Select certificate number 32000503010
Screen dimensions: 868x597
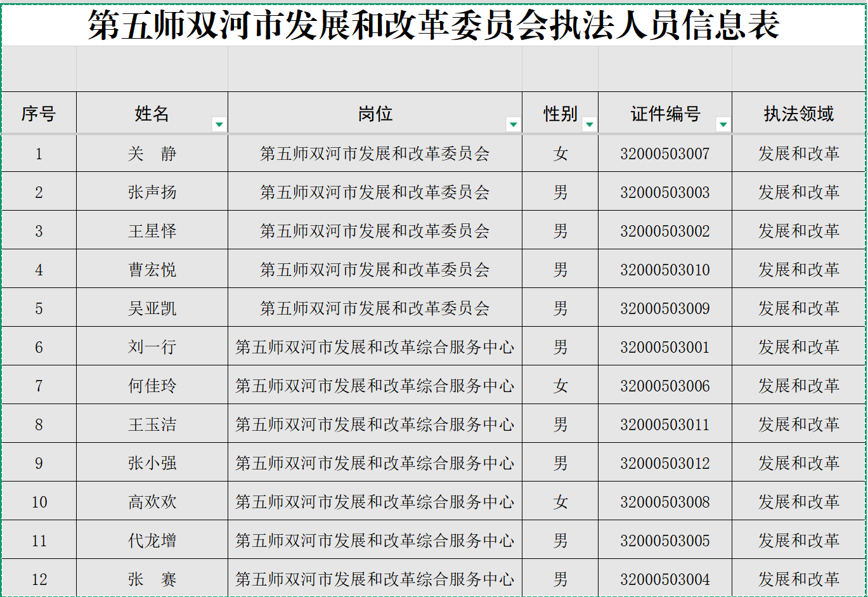pyautogui.click(x=665, y=270)
